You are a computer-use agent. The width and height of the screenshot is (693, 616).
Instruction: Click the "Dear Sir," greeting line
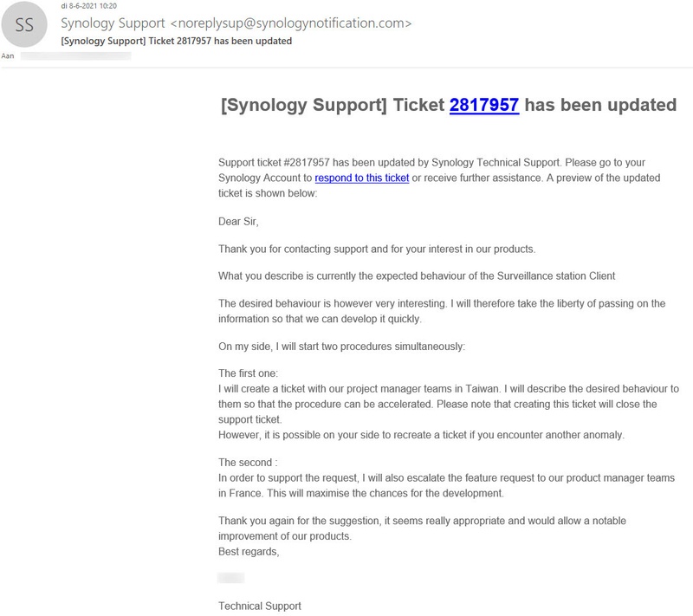pos(238,222)
